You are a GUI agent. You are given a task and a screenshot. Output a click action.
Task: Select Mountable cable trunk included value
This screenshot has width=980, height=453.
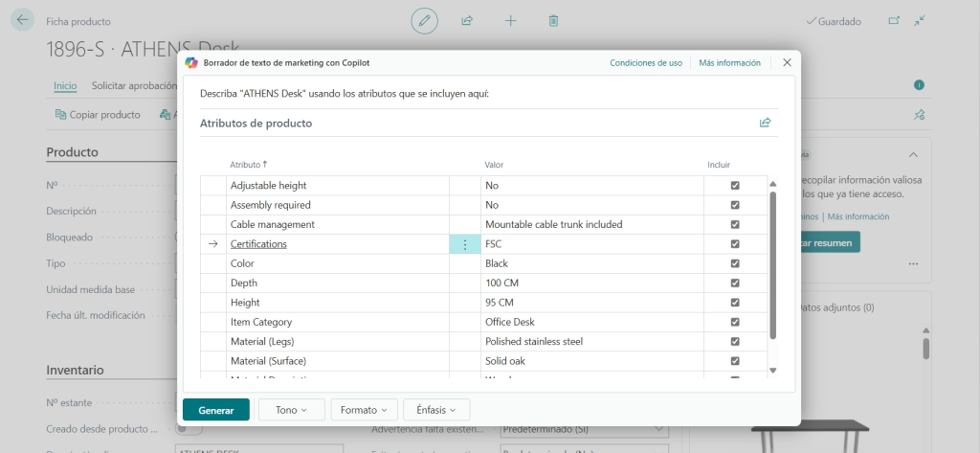(x=591, y=224)
